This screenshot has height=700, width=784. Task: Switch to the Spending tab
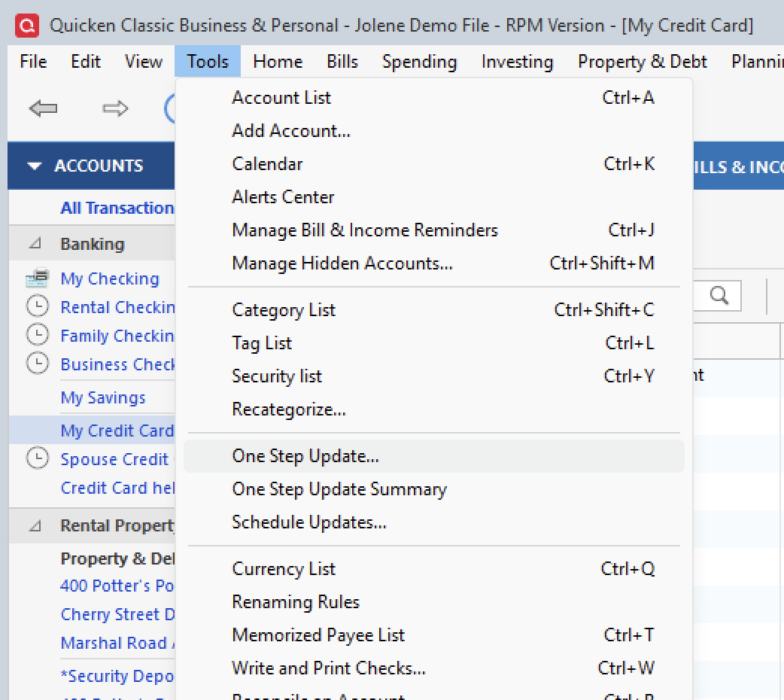tap(420, 62)
